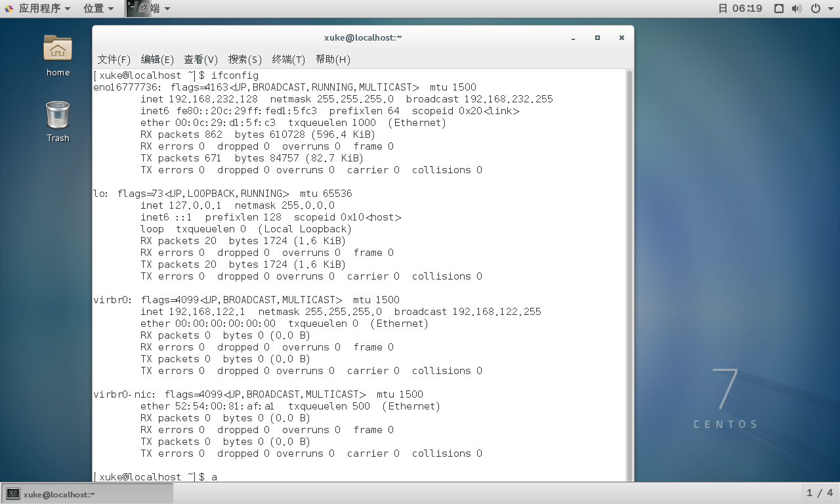
Task: Click the text RX packets 862
Action: point(182,135)
